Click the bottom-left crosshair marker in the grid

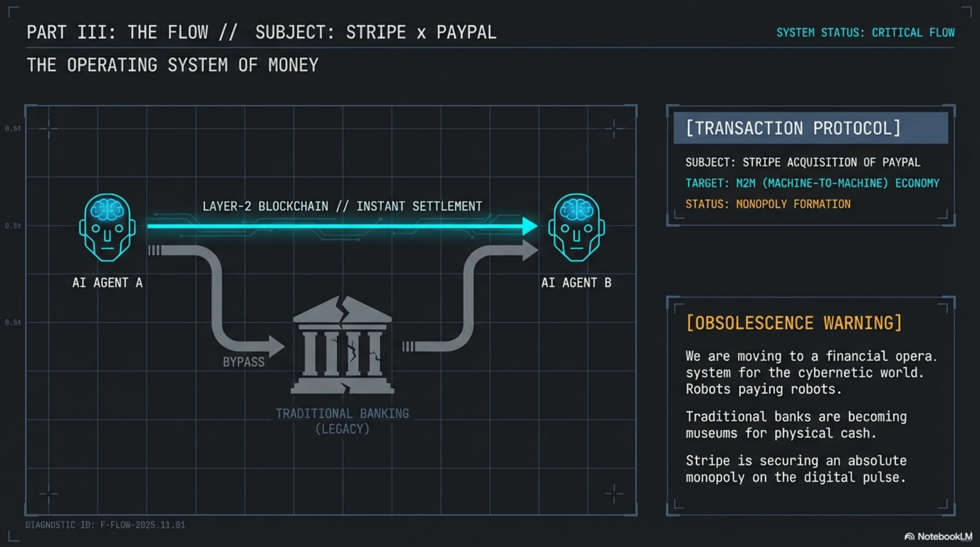coord(49,494)
